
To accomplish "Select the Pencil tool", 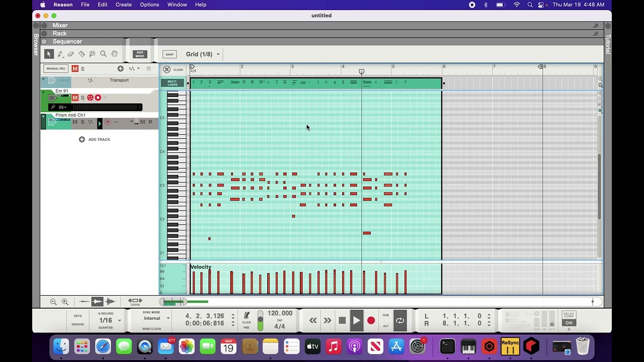I will [60, 54].
